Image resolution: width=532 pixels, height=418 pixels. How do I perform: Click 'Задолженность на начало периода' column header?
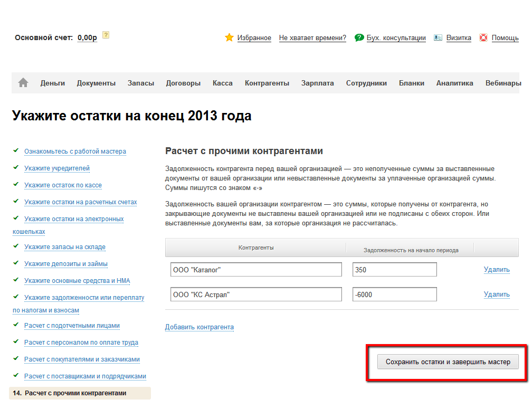411,250
